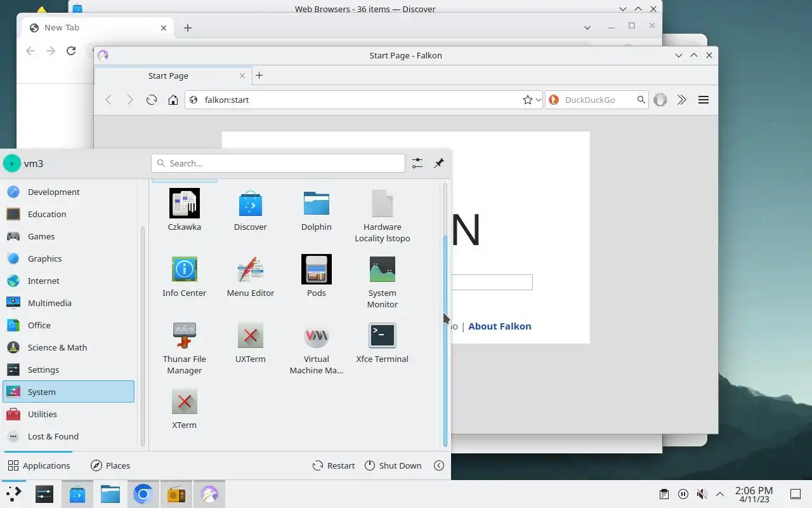Viewport: 812px width, 508px height.
Task: Click Falkon search magnifier button
Action: 641,100
